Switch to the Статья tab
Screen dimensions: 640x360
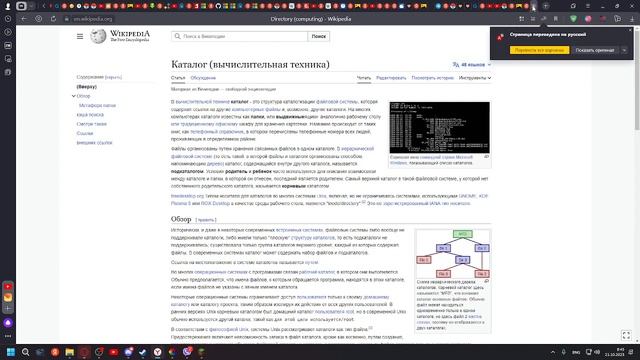point(178,78)
